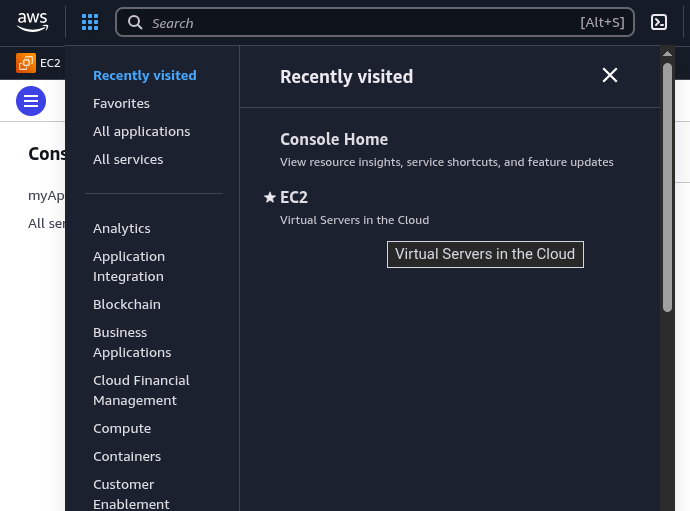Click the [Alt+S] shortcut hint
The height and width of the screenshot is (511, 690).
(x=602, y=22)
